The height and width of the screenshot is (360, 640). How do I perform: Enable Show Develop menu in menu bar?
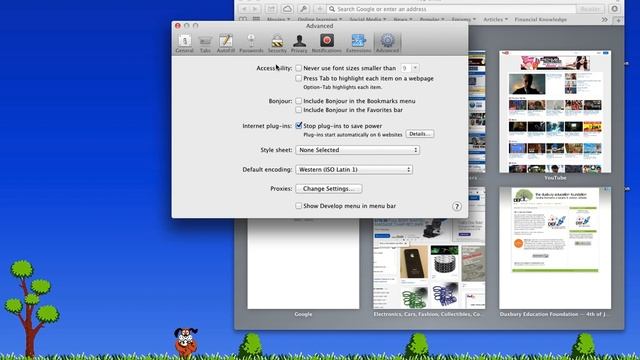coord(298,206)
